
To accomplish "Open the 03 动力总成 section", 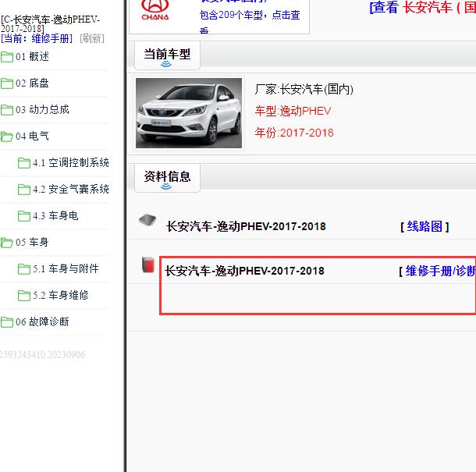I will point(42,109).
